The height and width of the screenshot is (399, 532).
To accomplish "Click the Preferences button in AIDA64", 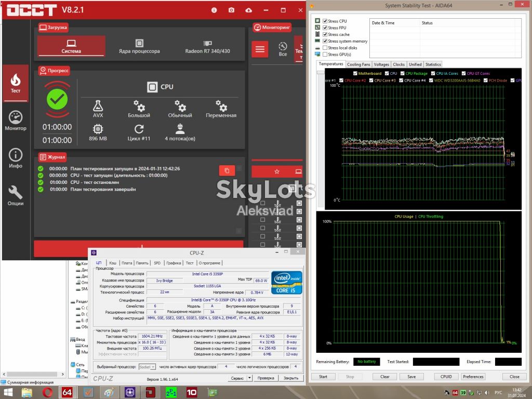I will point(473,377).
